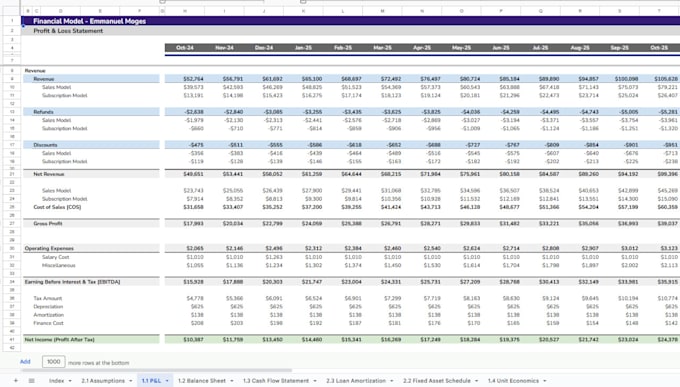Go to the 1.2 Balance Sheet tab
This screenshot has height=387, width=680.
tap(202, 380)
